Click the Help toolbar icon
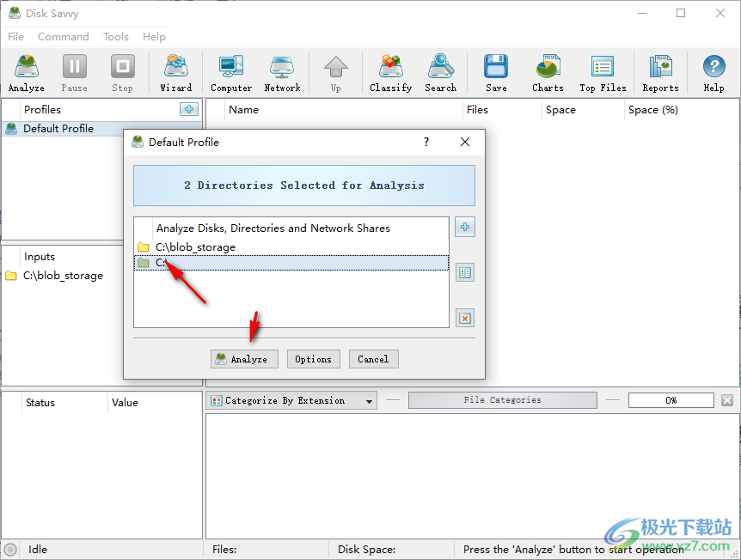Screen dimensions: 741x560 pos(713,73)
